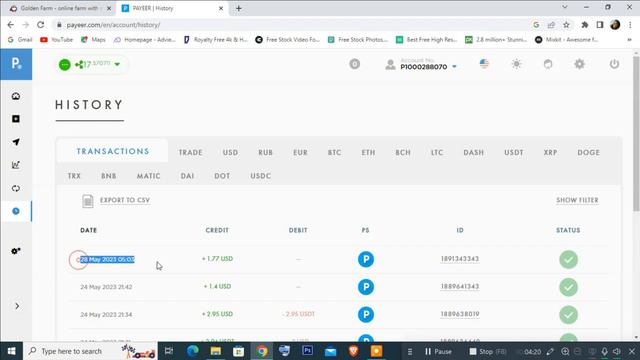
Task: Click status checkmark for transaction 1889638019
Action: [568, 315]
